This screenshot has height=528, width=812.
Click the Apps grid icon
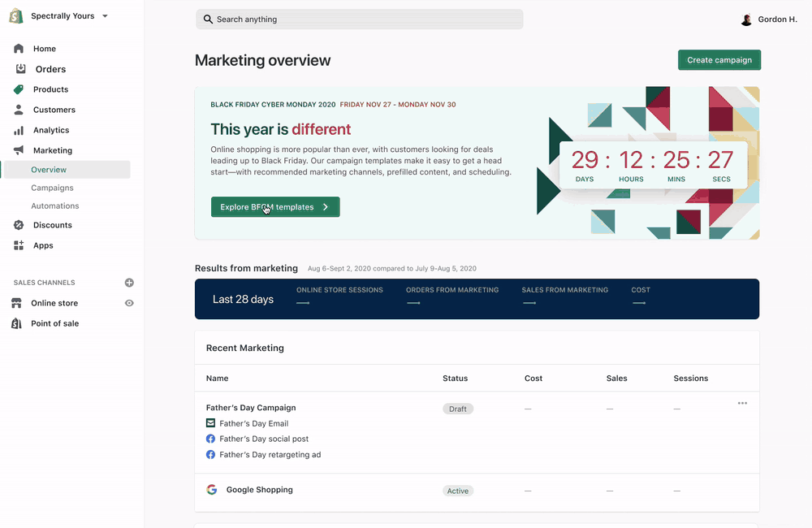(x=19, y=245)
